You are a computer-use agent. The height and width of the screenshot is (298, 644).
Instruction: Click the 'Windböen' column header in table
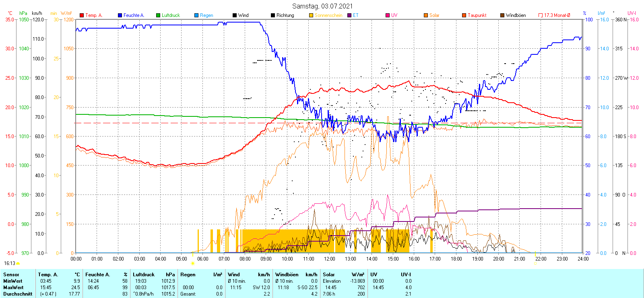[x=286, y=275]
